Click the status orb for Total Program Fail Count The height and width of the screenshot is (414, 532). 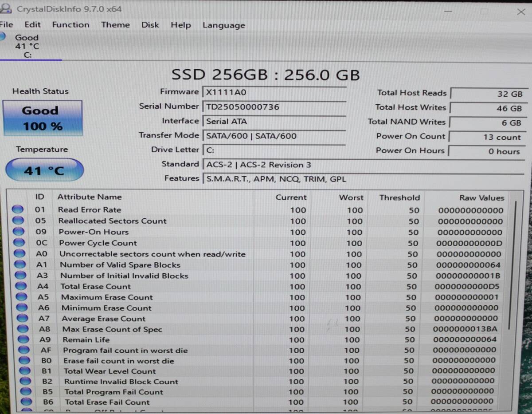click(26, 391)
